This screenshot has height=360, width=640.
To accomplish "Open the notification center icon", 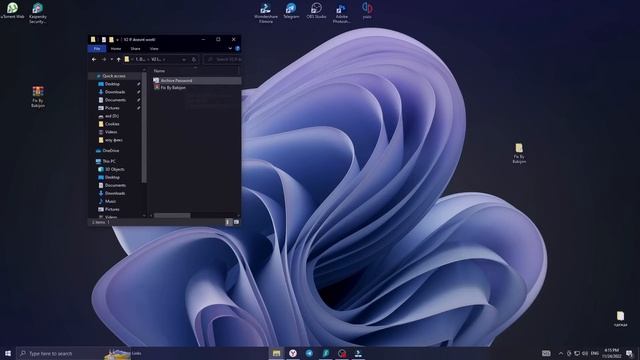I will 629,353.
